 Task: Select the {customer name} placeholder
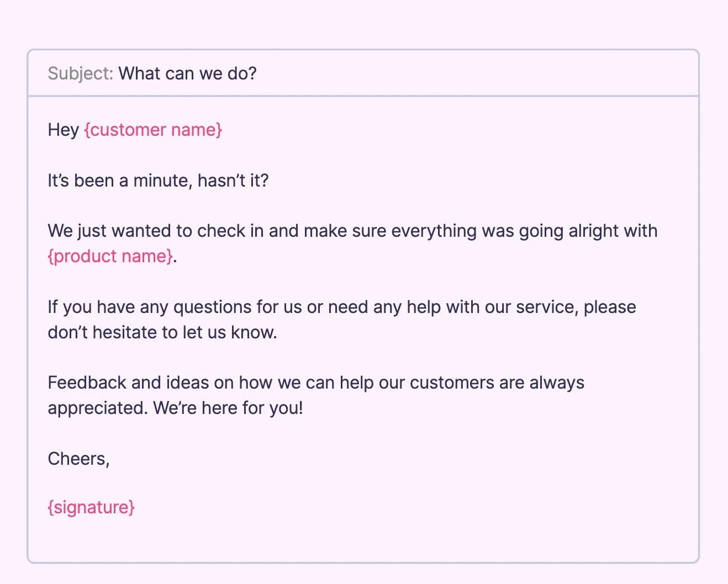(153, 130)
